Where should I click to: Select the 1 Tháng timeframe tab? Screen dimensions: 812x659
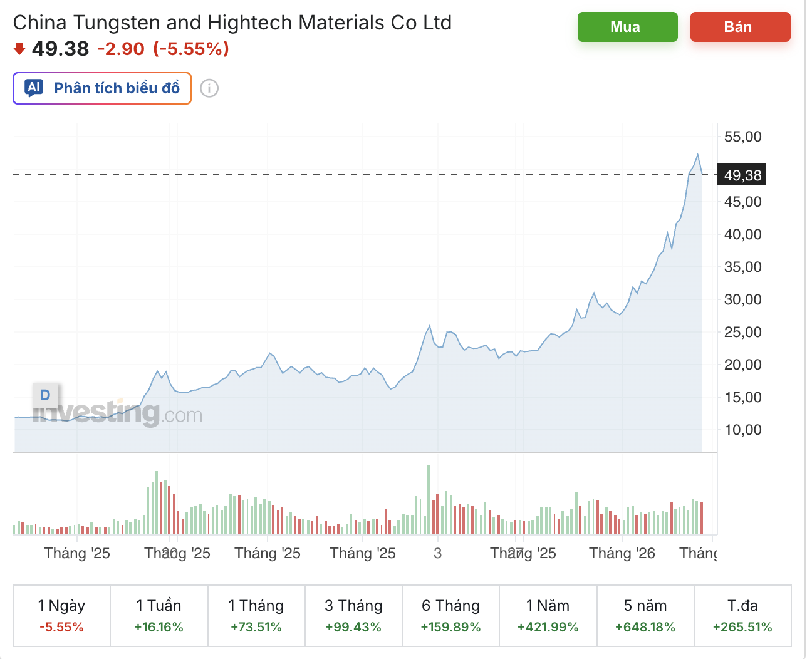pyautogui.click(x=256, y=615)
